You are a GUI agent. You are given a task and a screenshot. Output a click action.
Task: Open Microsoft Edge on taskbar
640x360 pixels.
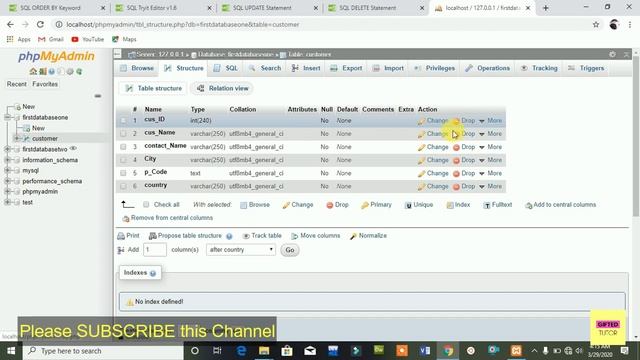[x=241, y=351]
